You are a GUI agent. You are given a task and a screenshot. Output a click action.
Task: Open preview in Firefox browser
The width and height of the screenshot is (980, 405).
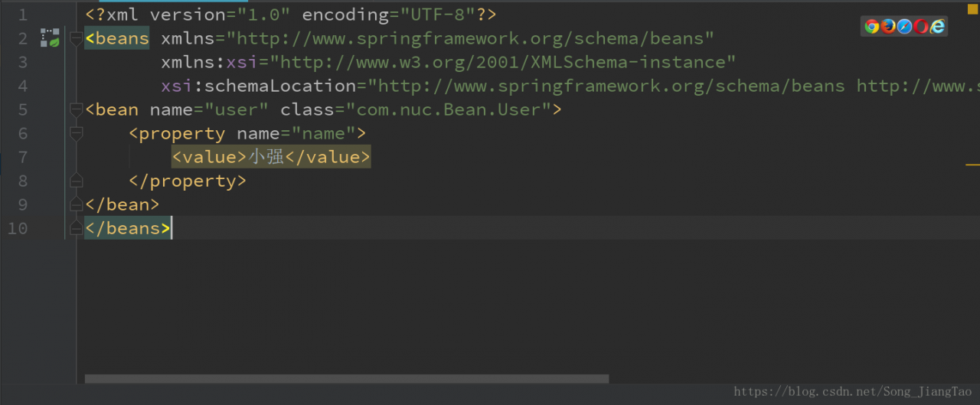pos(888,26)
